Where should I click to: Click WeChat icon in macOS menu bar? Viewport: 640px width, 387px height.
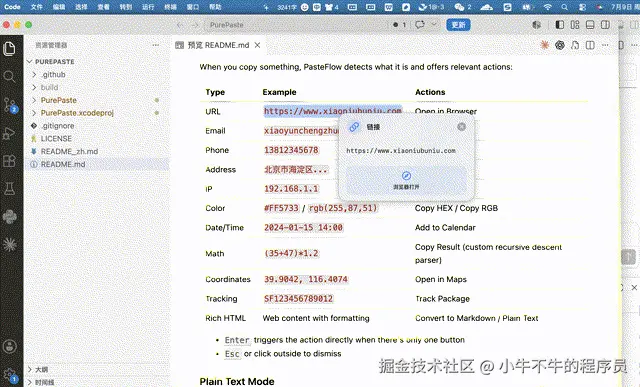460,7
